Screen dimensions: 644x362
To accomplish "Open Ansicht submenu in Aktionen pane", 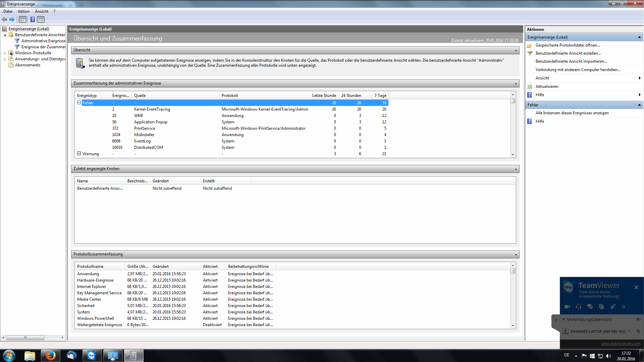I will point(584,78).
